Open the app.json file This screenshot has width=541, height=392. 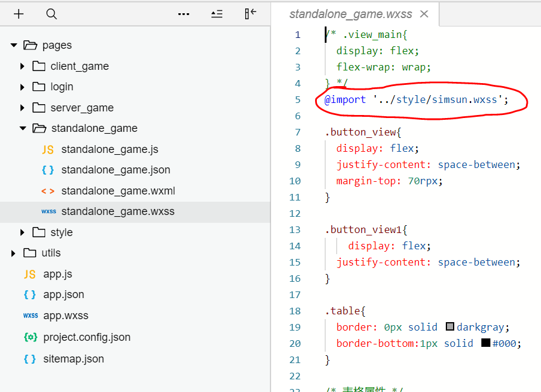coord(63,295)
